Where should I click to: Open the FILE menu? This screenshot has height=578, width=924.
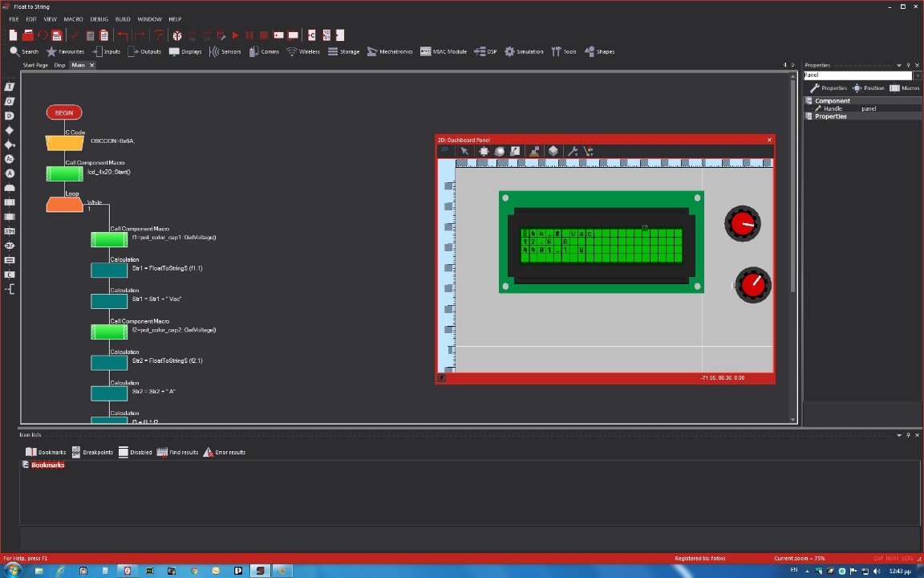[14, 19]
